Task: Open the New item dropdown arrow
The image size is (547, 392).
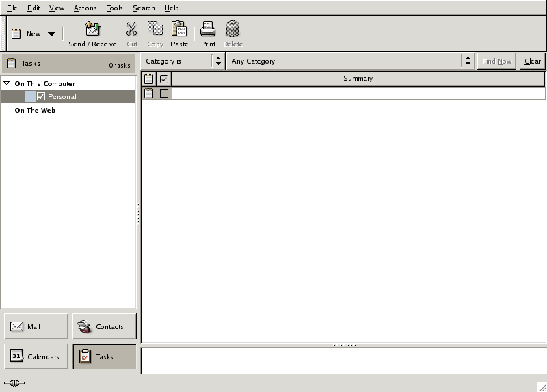Action: tap(52, 34)
